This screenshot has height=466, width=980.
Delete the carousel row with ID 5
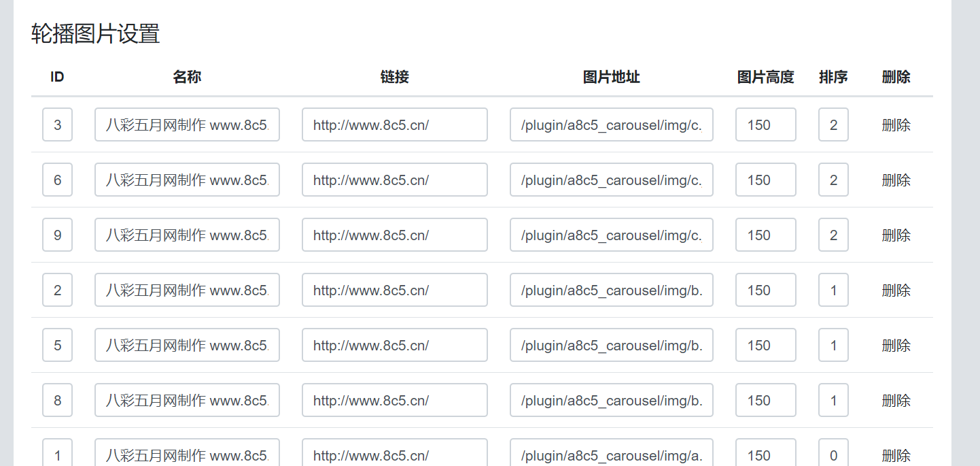[x=896, y=345]
